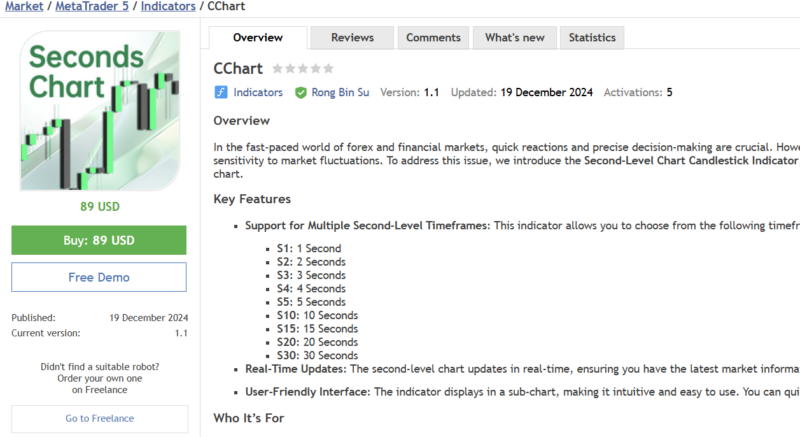The width and height of the screenshot is (800, 437).
Task: Click the green verified seller checkmark icon
Action: pyautogui.click(x=301, y=92)
